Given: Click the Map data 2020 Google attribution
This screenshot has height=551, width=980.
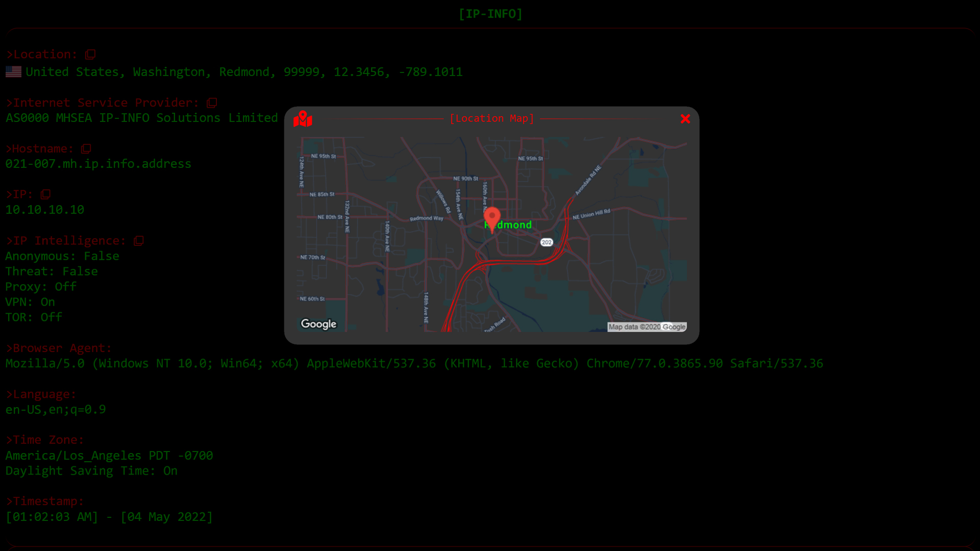Looking at the screenshot, I should (647, 327).
